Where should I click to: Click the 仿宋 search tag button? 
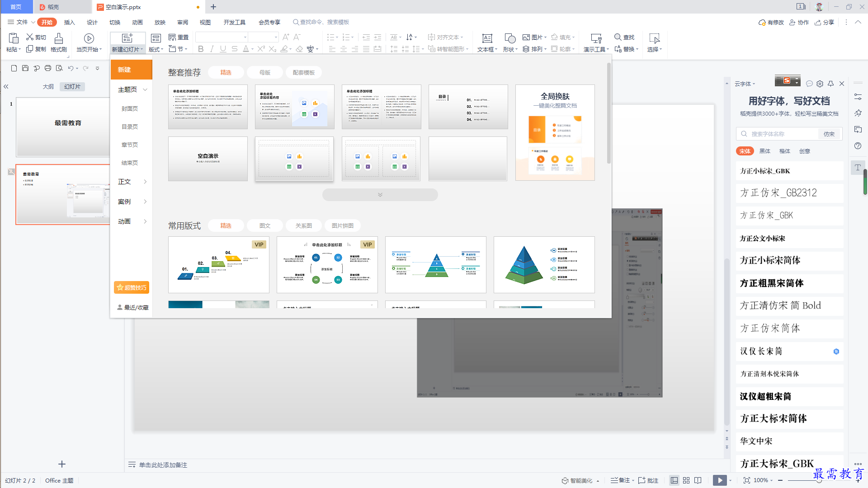[829, 134]
